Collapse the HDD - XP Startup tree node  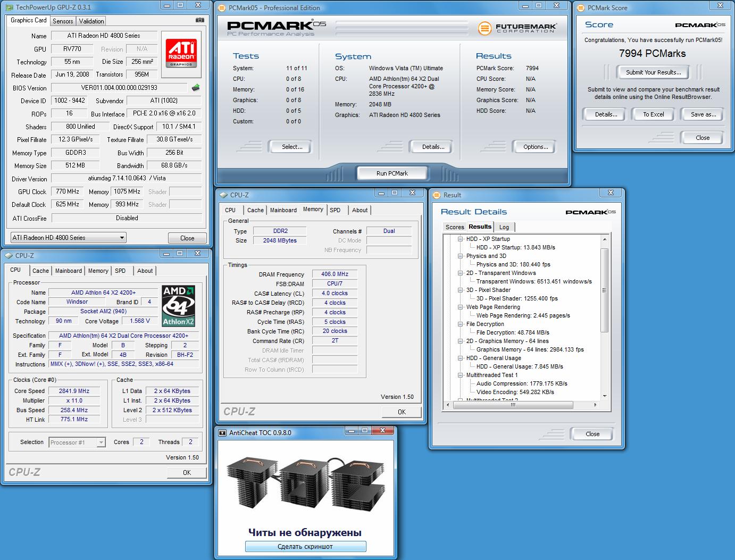[x=461, y=239]
